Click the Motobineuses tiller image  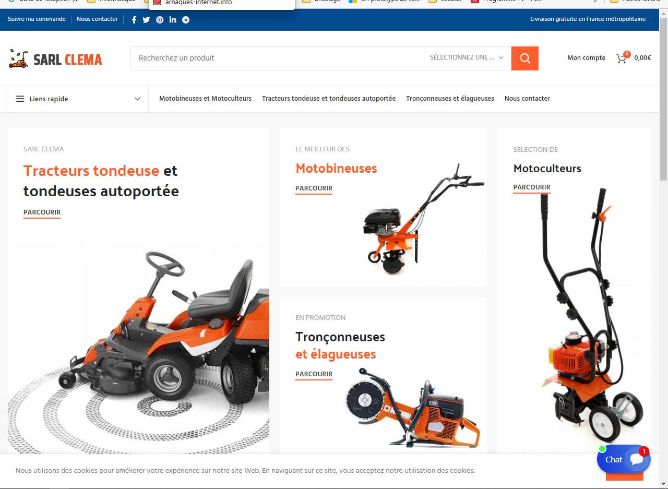tap(422, 219)
